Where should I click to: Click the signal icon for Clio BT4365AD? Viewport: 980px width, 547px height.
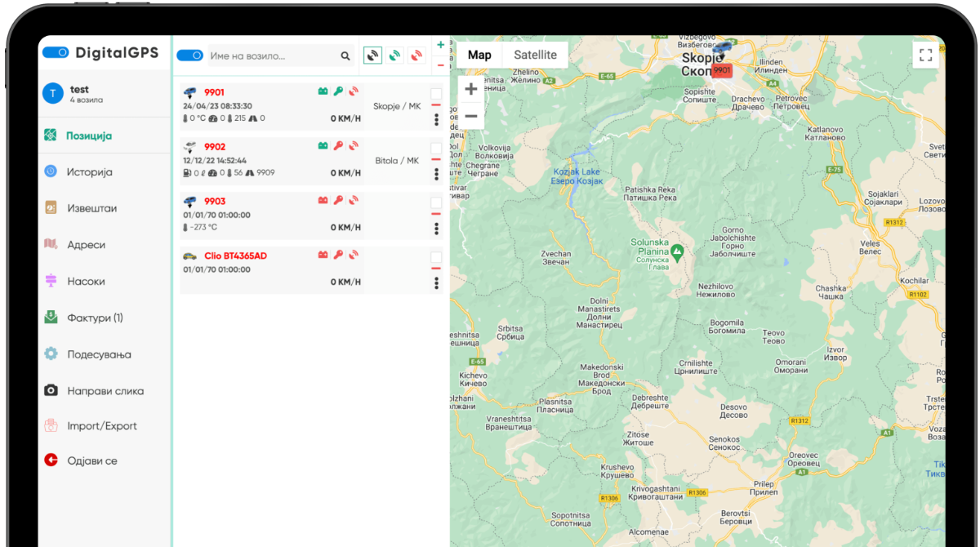pyautogui.click(x=354, y=256)
